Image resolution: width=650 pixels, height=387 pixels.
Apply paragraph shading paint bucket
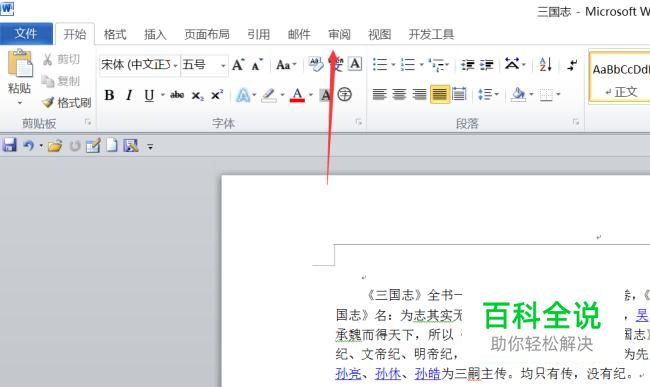[x=518, y=95]
